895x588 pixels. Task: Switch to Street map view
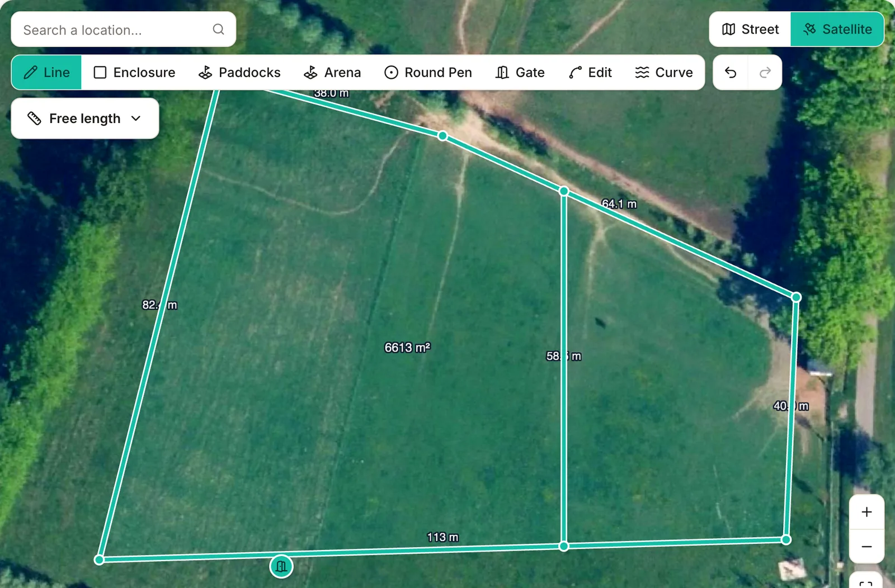[x=750, y=29]
